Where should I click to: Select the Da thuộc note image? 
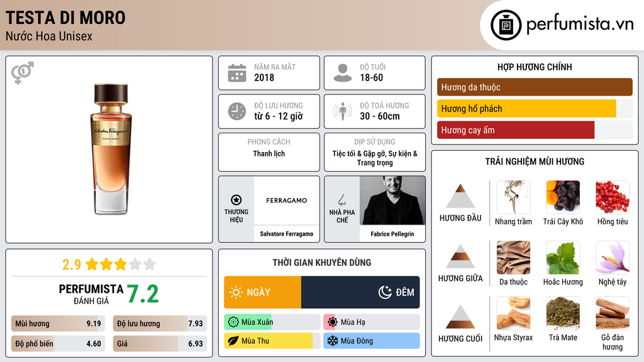click(x=513, y=258)
